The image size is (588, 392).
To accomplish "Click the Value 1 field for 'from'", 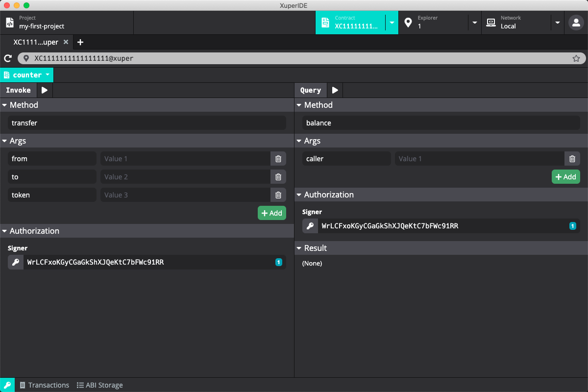I will pos(185,159).
